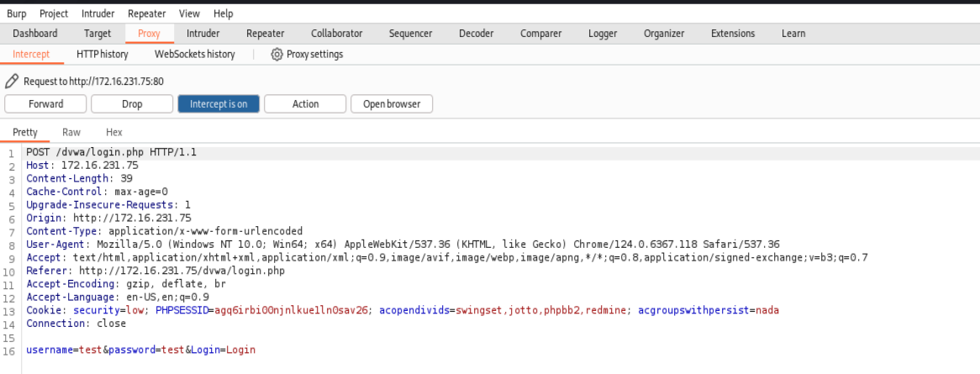The image size is (980, 374).
Task: Switch to HTTP history sub-tab
Action: point(103,55)
